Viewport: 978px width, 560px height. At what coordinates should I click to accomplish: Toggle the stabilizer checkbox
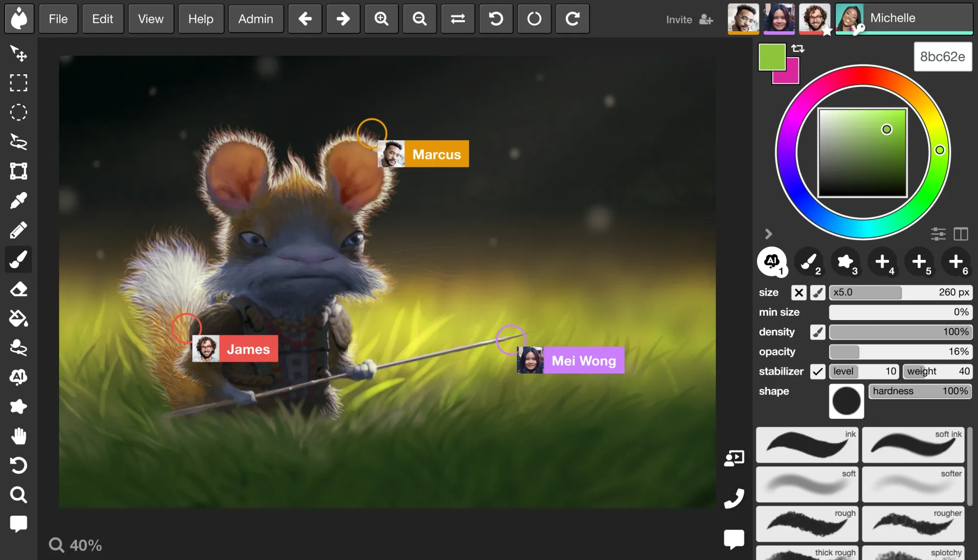pyautogui.click(x=818, y=371)
